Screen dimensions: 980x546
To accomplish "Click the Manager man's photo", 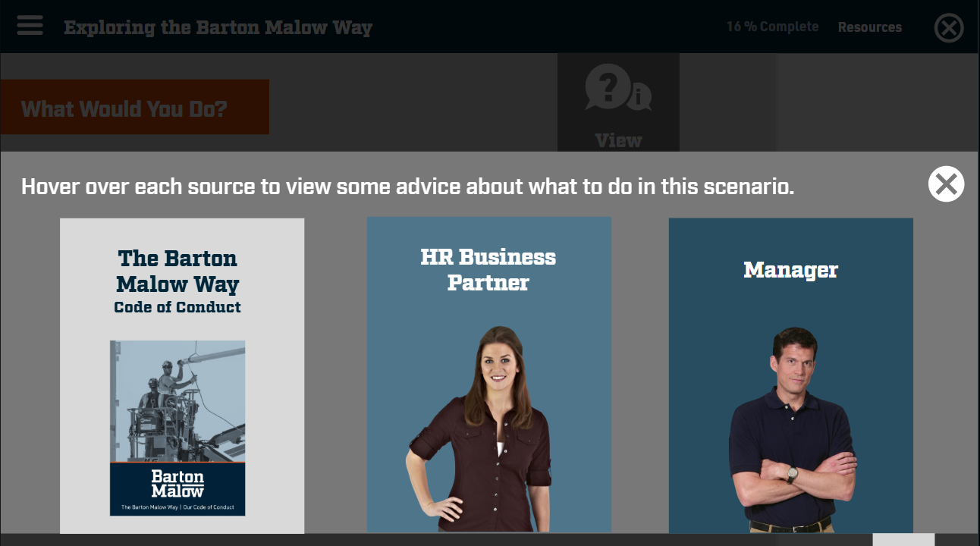I will [x=793, y=430].
